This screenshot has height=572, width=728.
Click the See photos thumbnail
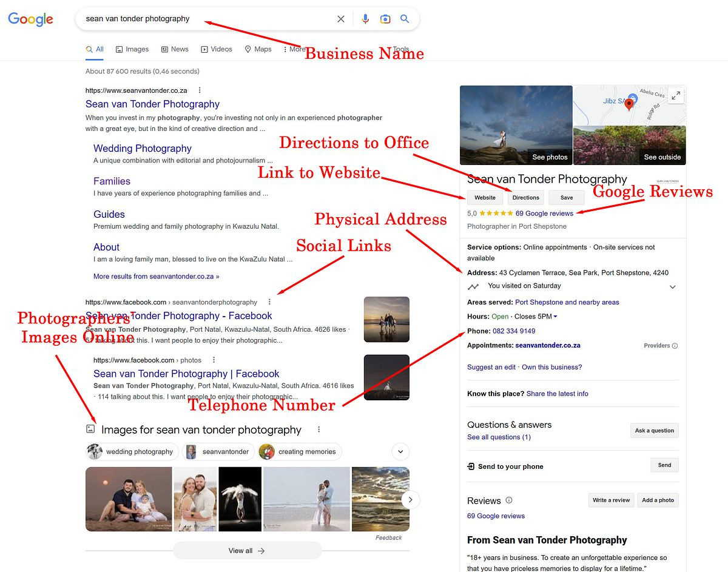click(x=516, y=125)
